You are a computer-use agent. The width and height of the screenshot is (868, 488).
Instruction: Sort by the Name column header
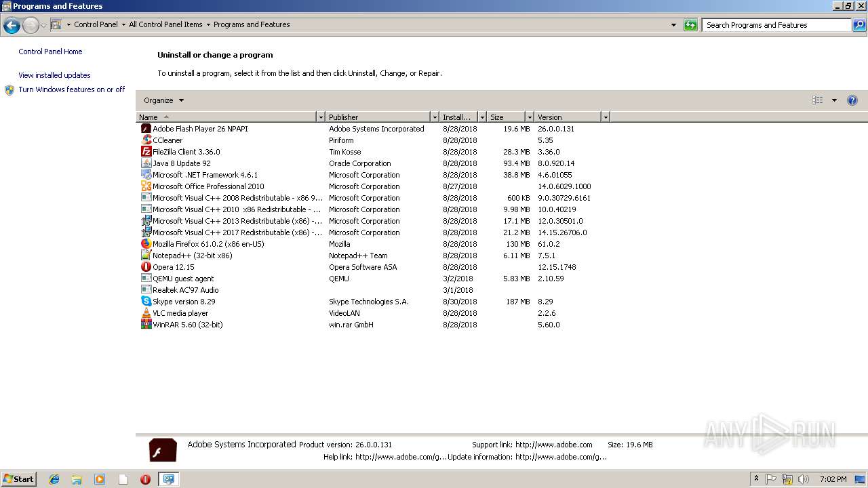click(226, 117)
